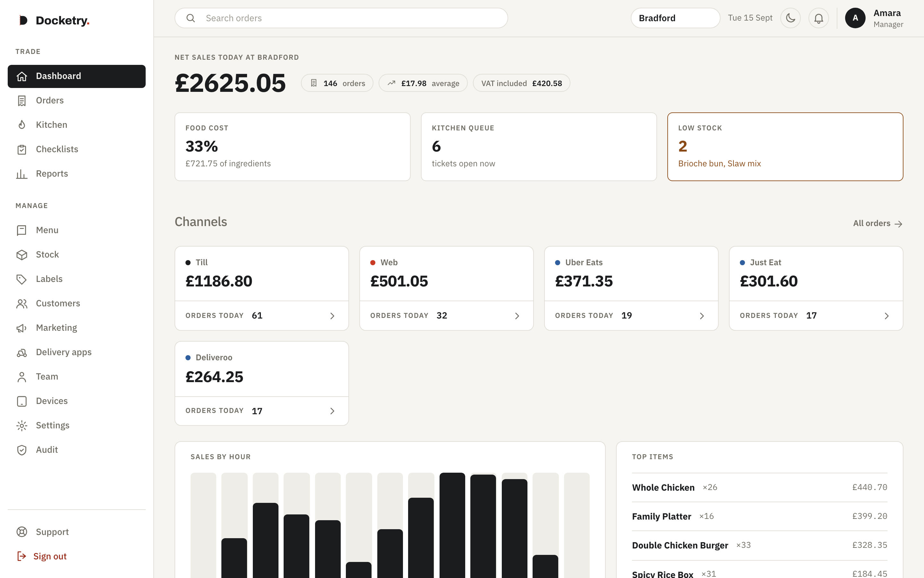The image size is (924, 578).
Task: Click the Support lifebuoy icon
Action: coord(22,532)
